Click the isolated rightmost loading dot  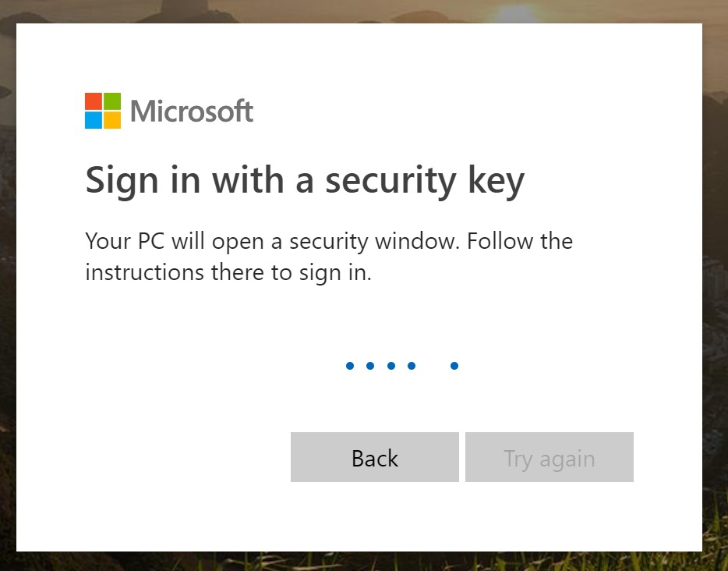454,366
